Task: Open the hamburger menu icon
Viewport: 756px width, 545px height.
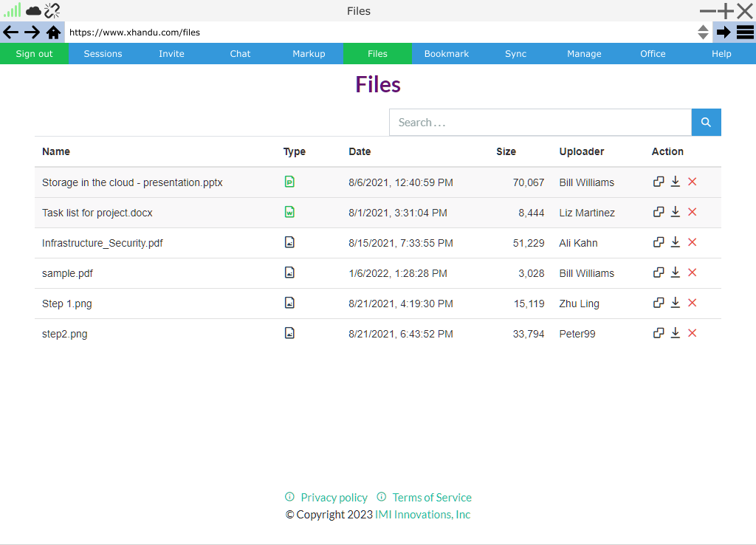Action: click(745, 32)
